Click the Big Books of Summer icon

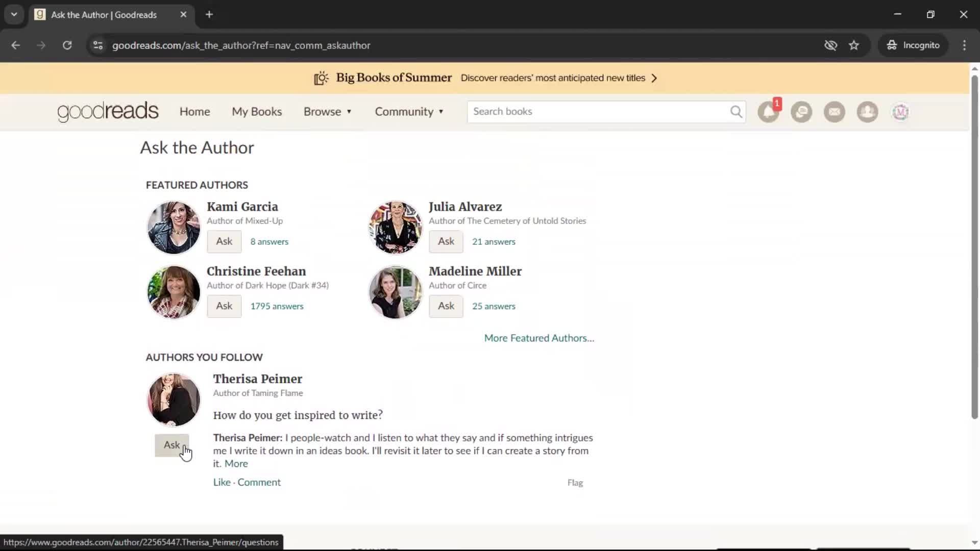coord(321,78)
